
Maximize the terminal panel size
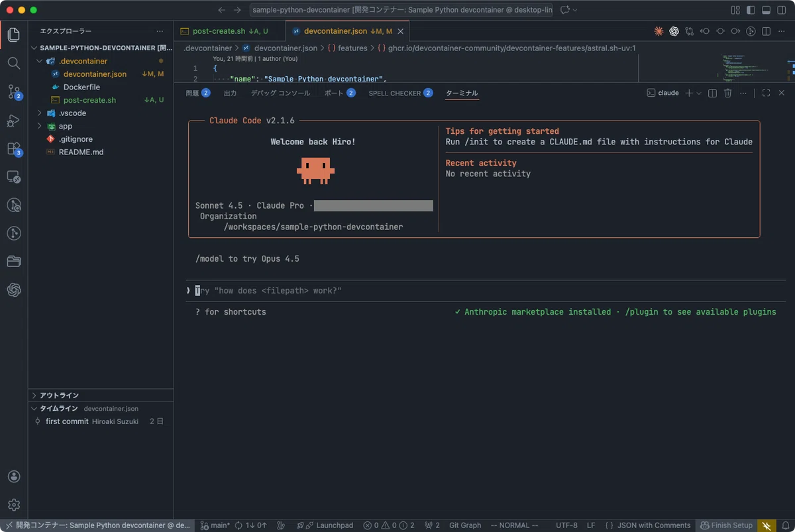click(766, 93)
